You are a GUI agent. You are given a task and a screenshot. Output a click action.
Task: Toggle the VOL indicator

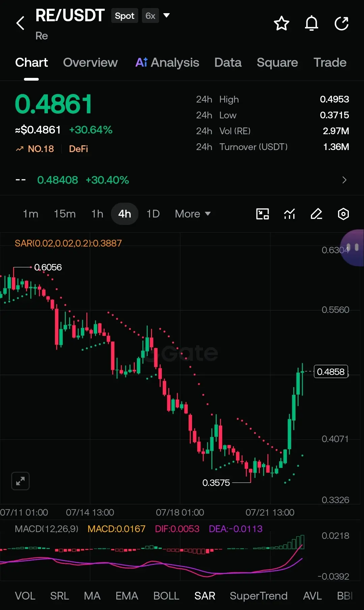pos(25,596)
